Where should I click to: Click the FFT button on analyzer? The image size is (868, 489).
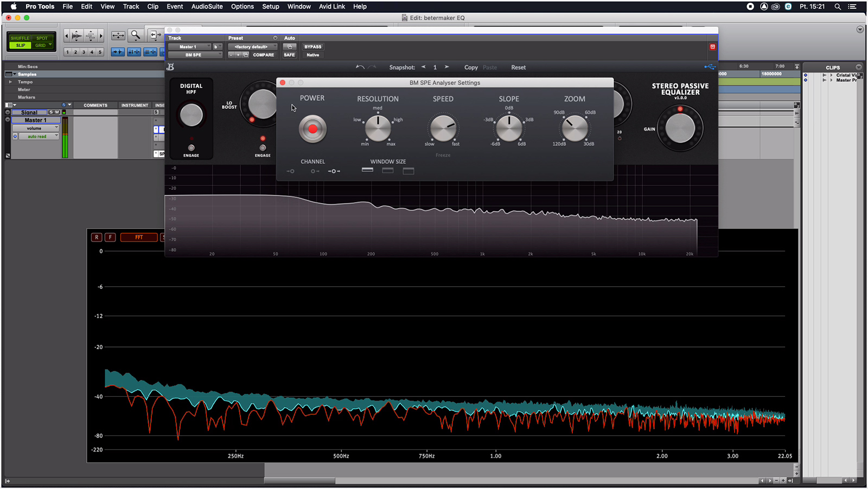click(x=139, y=237)
